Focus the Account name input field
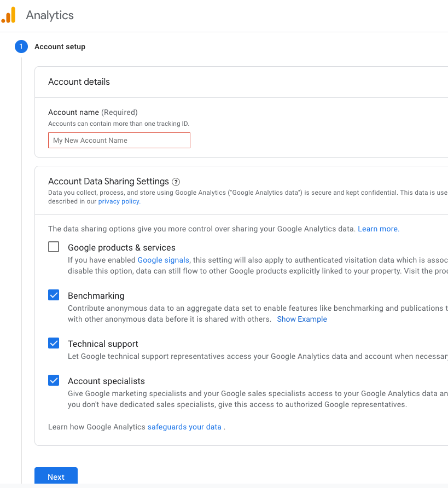 pyautogui.click(x=119, y=141)
